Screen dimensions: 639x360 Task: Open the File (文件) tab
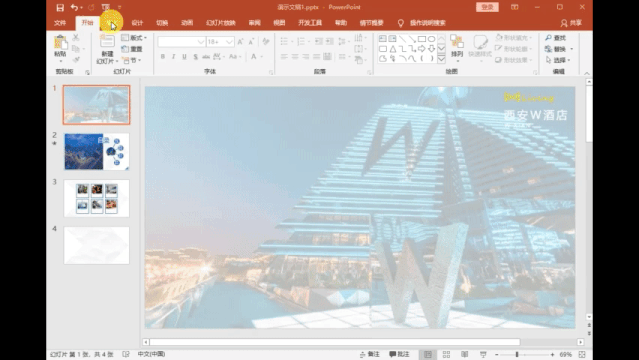(60, 23)
